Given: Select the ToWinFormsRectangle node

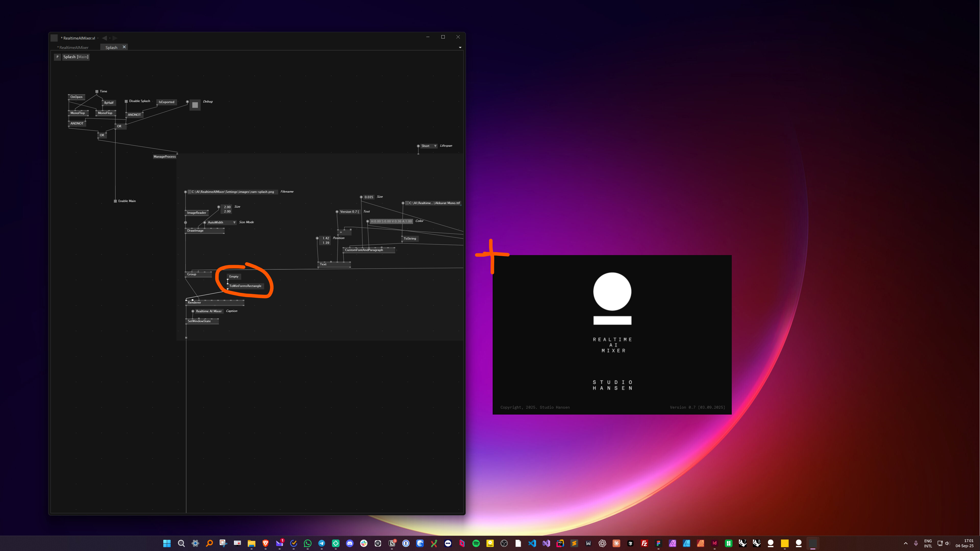Looking at the screenshot, I should point(245,286).
